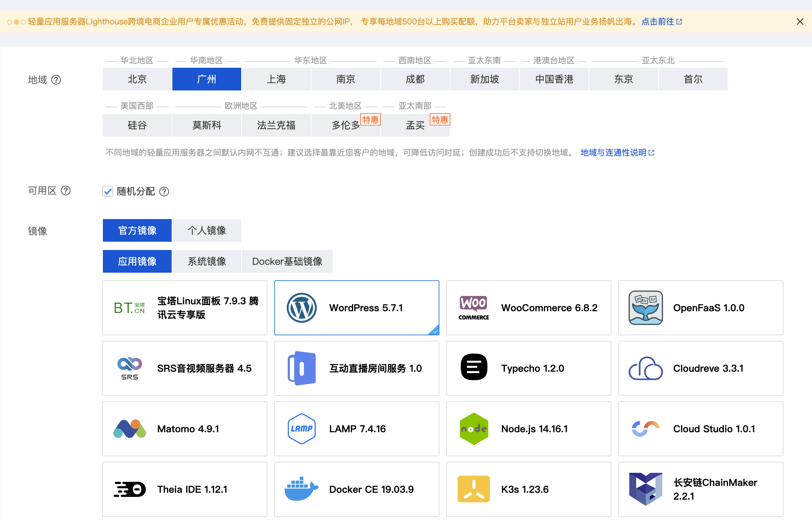Select Theia IDE 1.12.1 image label

tap(192, 489)
